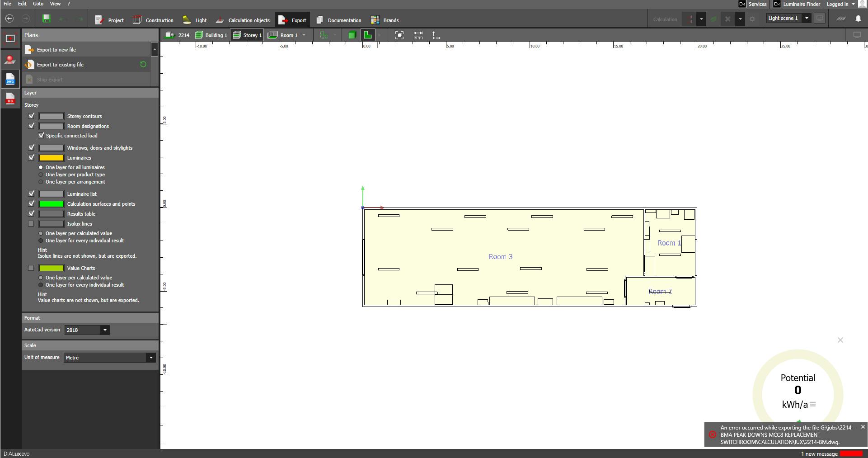Open the Brands tab
This screenshot has width=868, height=458.
(385, 20)
